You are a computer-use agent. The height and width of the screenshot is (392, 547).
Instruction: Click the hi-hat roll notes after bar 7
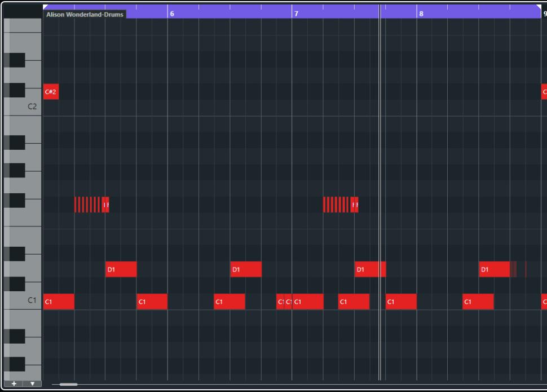339,204
